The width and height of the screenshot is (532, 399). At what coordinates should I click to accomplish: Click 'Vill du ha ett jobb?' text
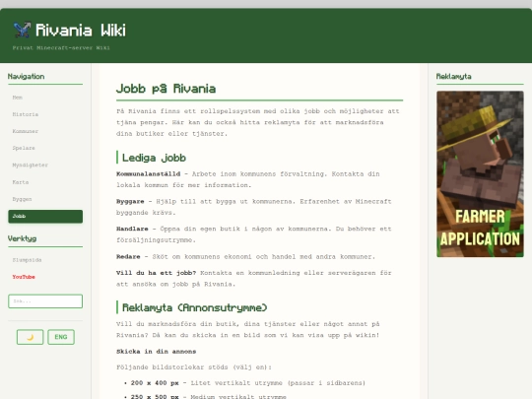[156, 273]
